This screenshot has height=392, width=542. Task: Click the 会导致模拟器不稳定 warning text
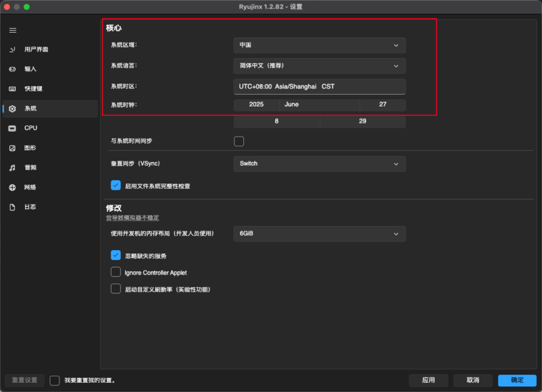tap(132, 218)
